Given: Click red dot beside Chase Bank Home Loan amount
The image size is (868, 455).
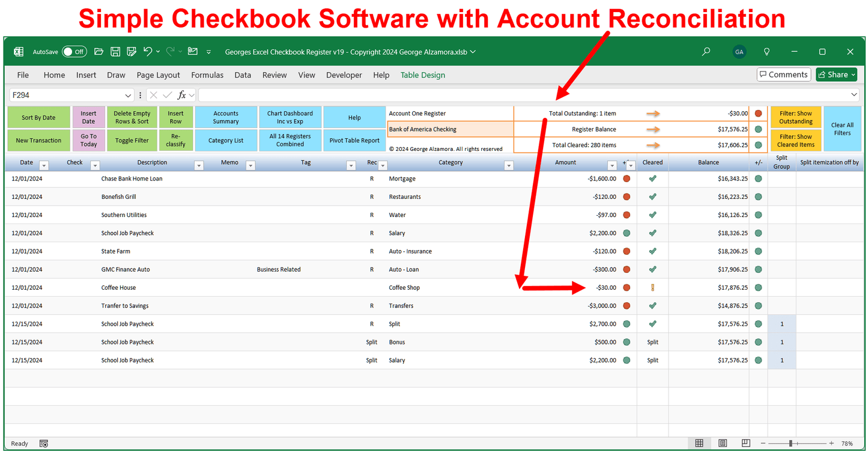Looking at the screenshot, I should coord(627,179).
